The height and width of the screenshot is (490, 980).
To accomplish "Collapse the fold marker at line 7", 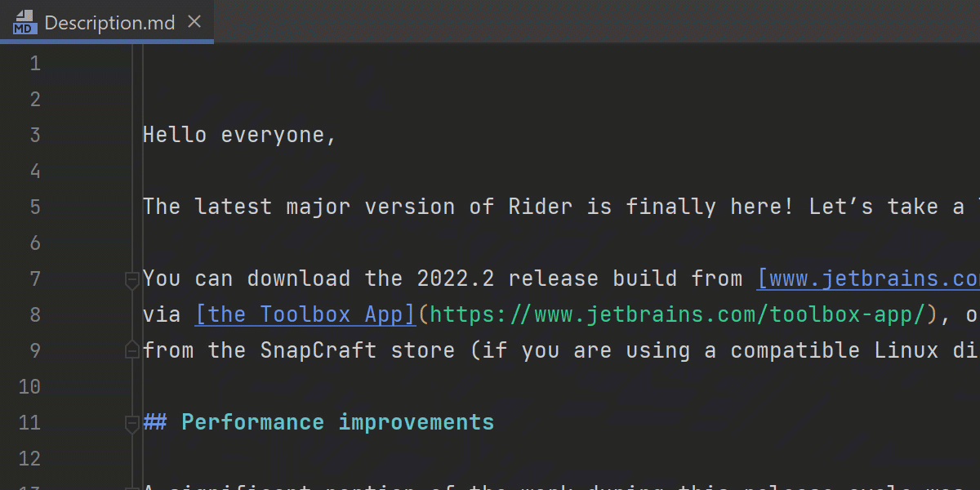I will 131,280.
